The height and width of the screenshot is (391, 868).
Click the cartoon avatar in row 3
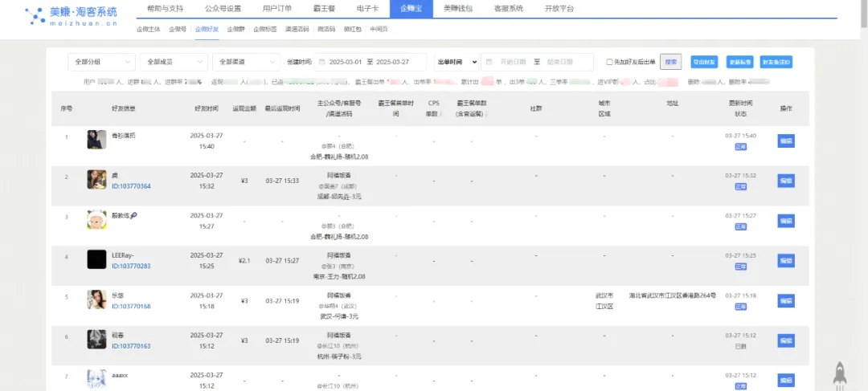(x=96, y=219)
